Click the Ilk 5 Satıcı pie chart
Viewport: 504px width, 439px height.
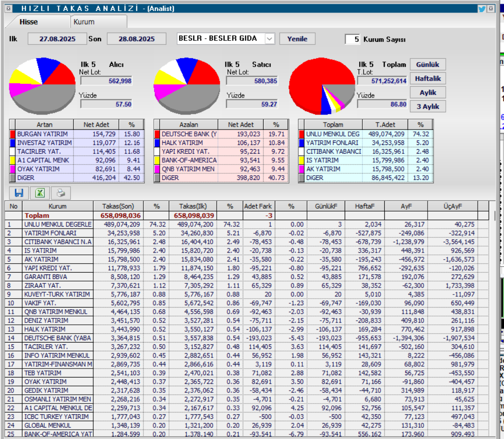(187, 86)
